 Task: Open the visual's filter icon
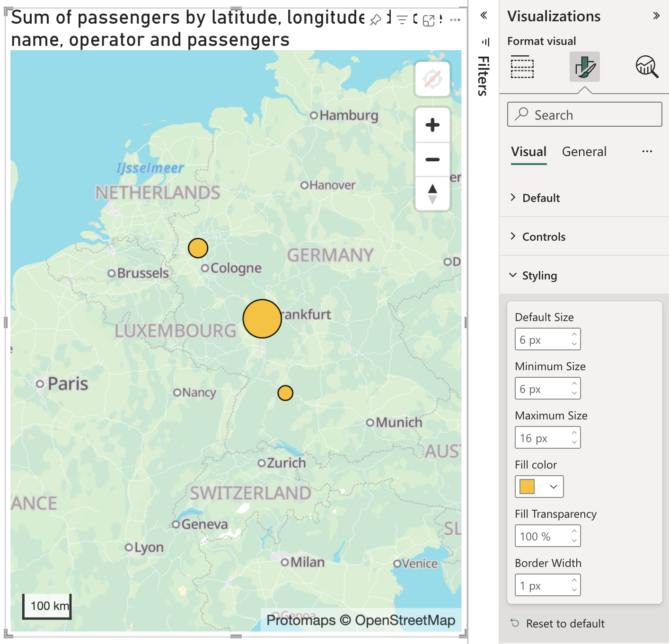click(x=402, y=20)
